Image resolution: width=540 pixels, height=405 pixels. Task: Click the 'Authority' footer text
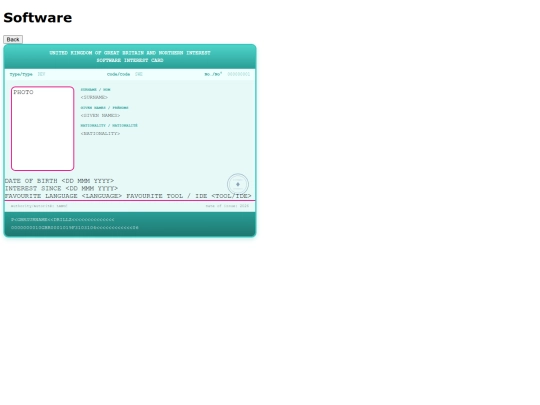click(x=39, y=206)
